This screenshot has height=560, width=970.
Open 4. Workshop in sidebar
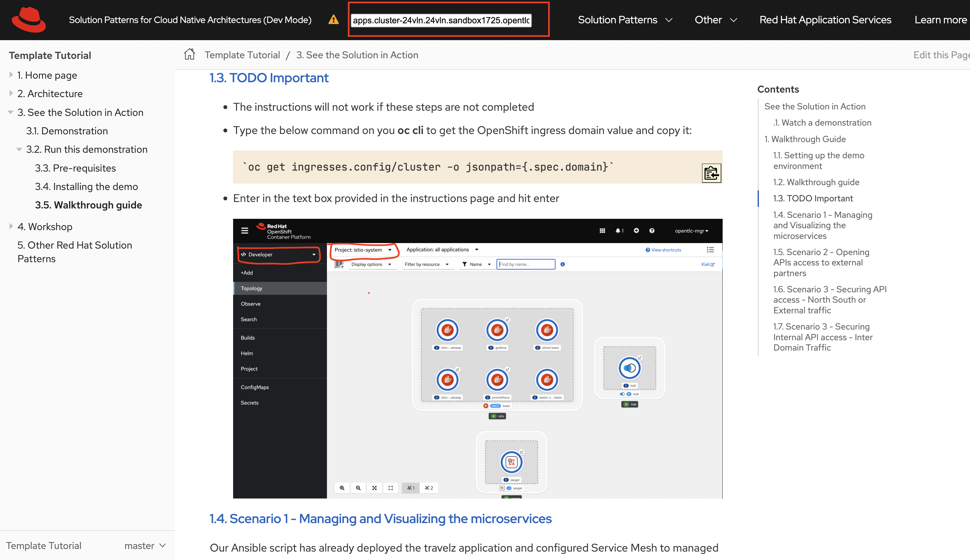point(45,227)
